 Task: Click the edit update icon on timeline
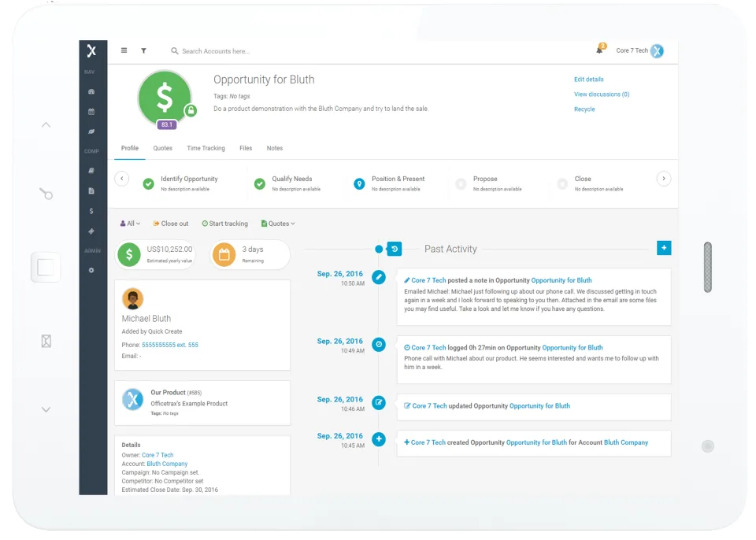click(x=379, y=402)
